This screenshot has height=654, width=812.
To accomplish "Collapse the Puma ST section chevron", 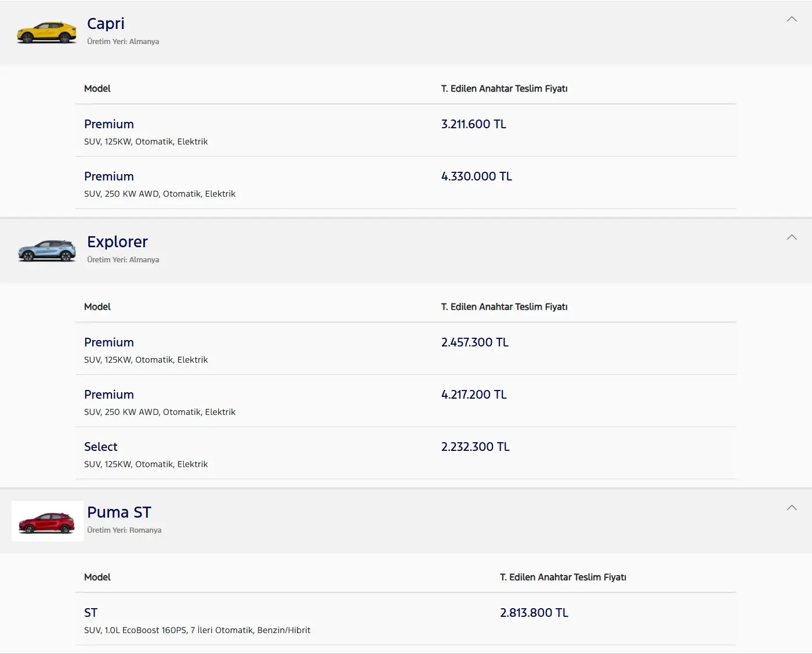I will (792, 508).
